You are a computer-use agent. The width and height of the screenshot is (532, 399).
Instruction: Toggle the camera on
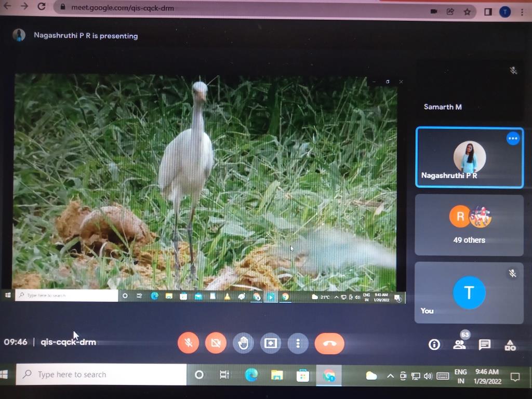click(216, 343)
